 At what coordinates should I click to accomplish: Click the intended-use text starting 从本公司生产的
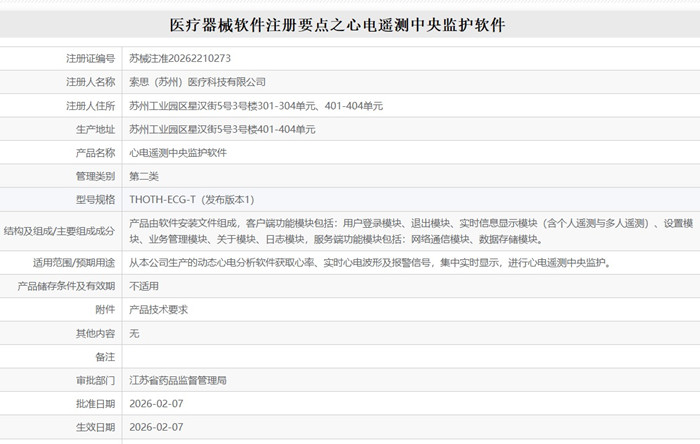point(370,263)
